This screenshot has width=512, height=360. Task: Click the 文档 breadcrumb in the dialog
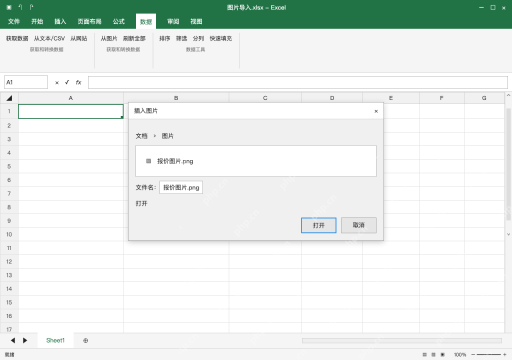141,136
